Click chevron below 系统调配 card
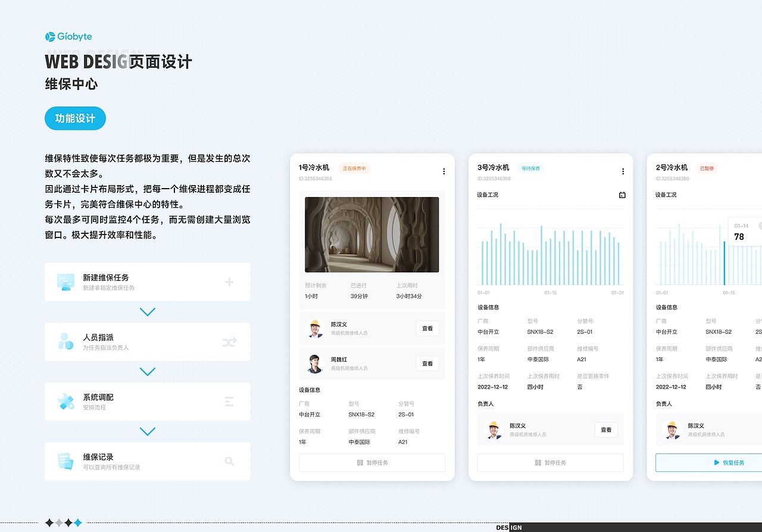Image resolution: width=762 pixels, height=532 pixels. point(147,431)
